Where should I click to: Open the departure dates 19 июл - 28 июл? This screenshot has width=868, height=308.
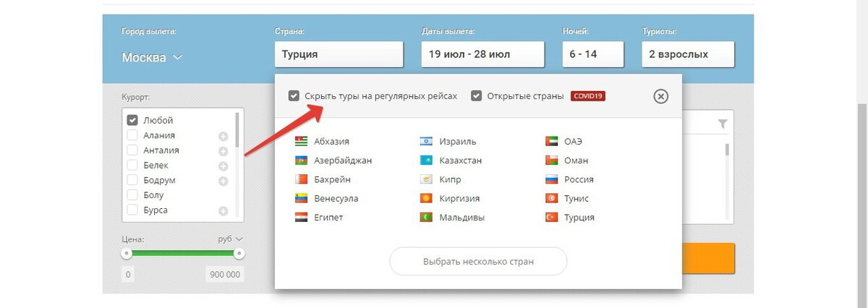click(482, 54)
